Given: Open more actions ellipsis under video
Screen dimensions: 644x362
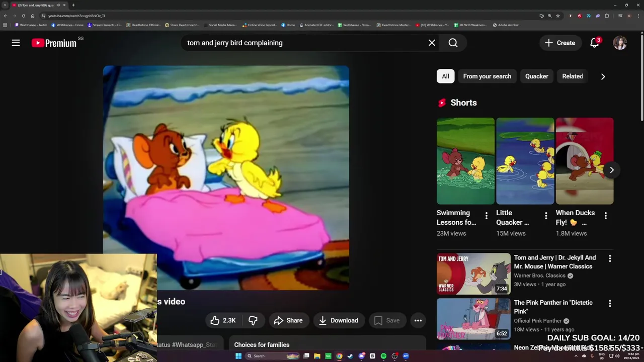Looking at the screenshot, I should (x=418, y=320).
